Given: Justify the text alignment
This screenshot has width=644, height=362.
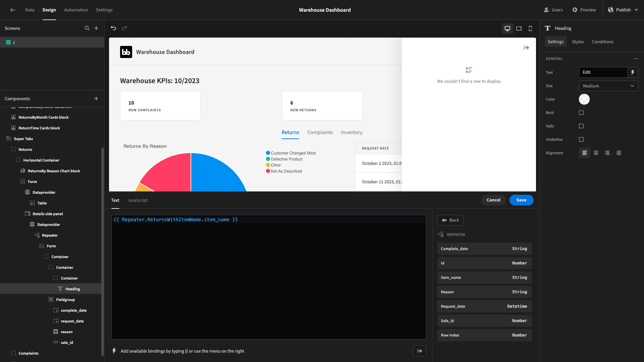Looking at the screenshot, I should click(x=619, y=153).
